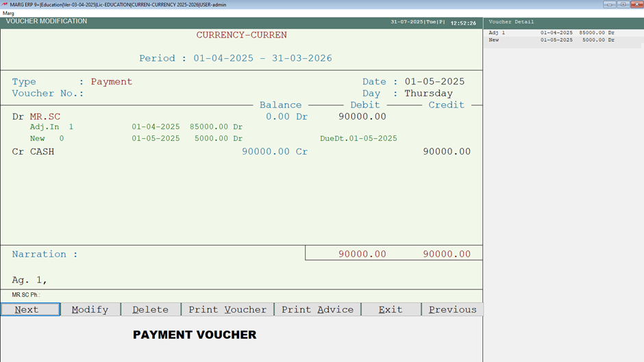This screenshot has width=644, height=362.
Task: Click Print Advice button
Action: 317,309
